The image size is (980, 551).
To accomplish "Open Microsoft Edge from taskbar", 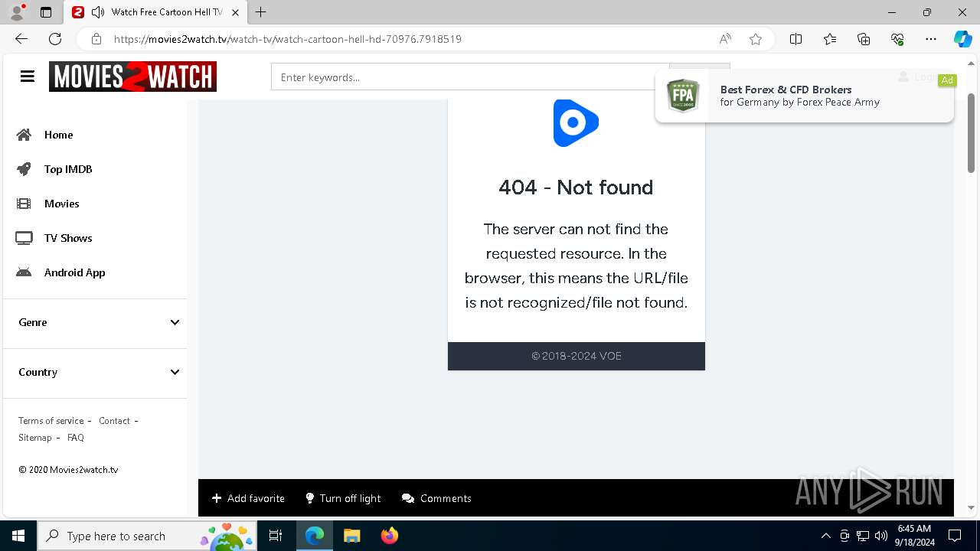I will tap(315, 536).
